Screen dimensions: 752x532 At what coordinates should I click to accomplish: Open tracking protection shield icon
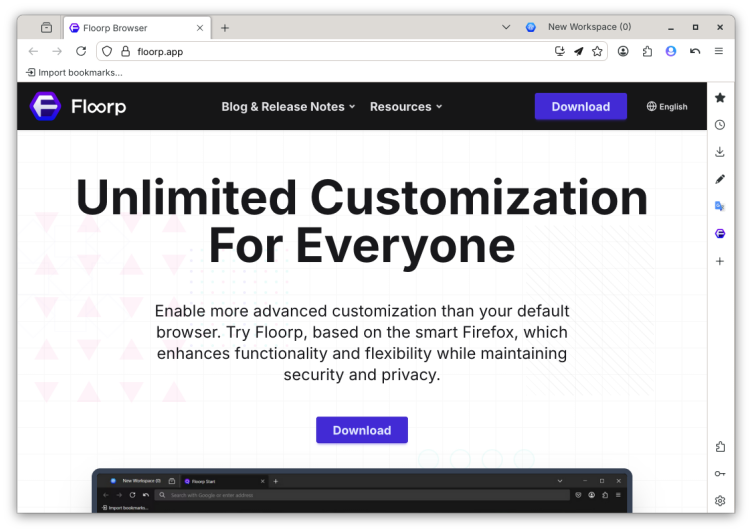click(107, 51)
